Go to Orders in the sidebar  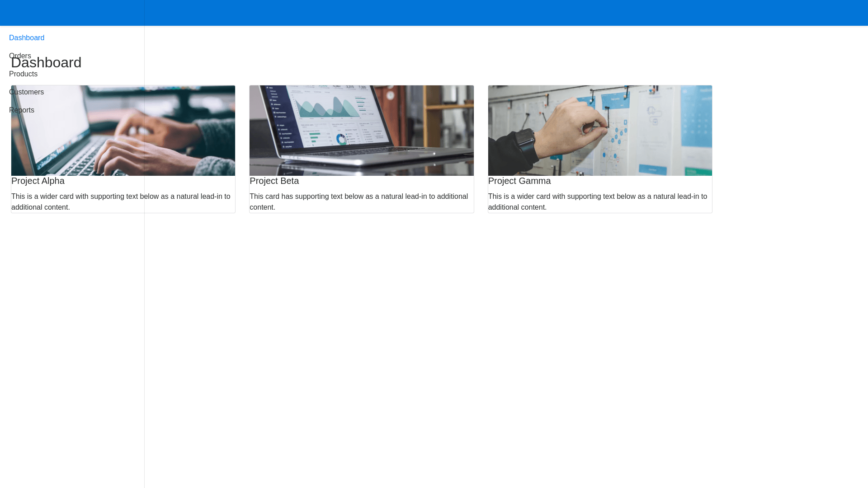pyautogui.click(x=20, y=56)
